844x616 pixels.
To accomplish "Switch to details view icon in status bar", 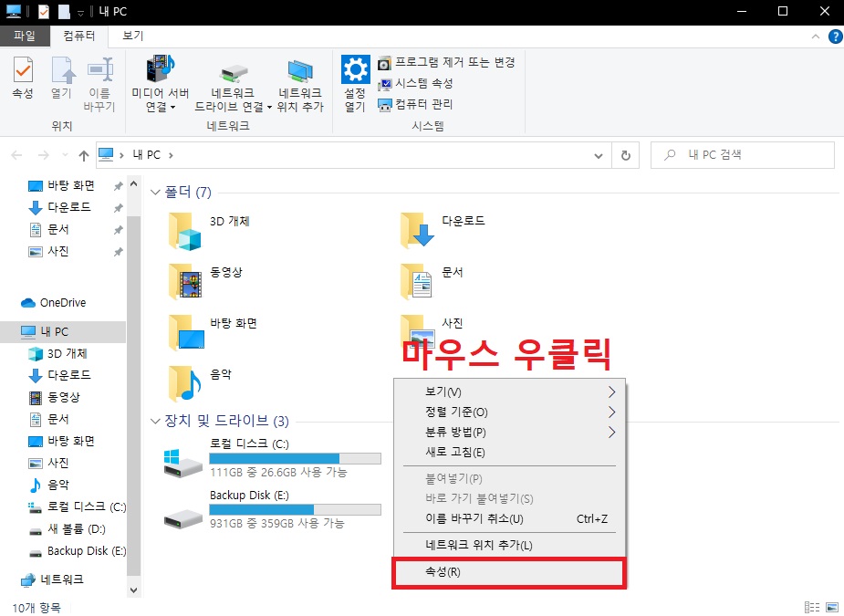I will point(812,608).
